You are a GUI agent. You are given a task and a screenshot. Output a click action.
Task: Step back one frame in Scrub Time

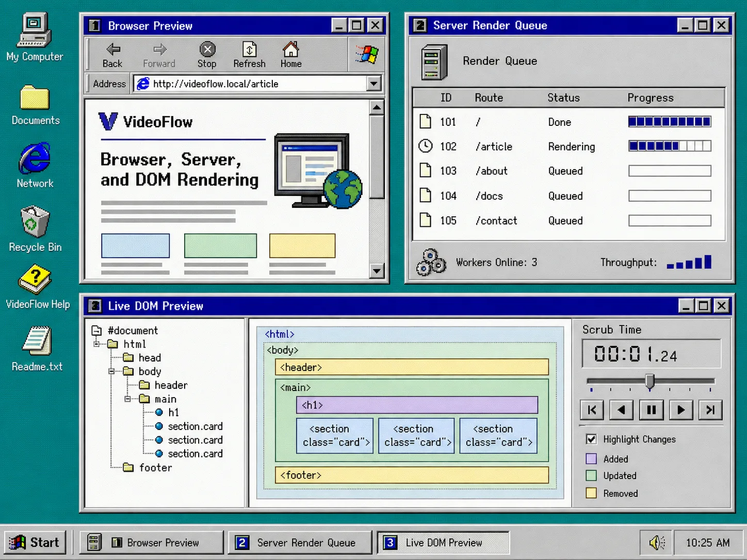coord(622,410)
